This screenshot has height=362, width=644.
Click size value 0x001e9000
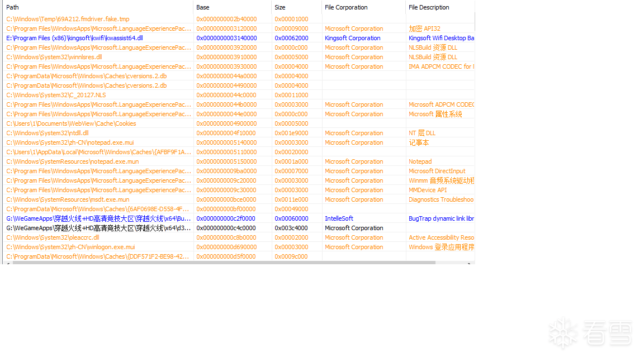tap(292, 133)
